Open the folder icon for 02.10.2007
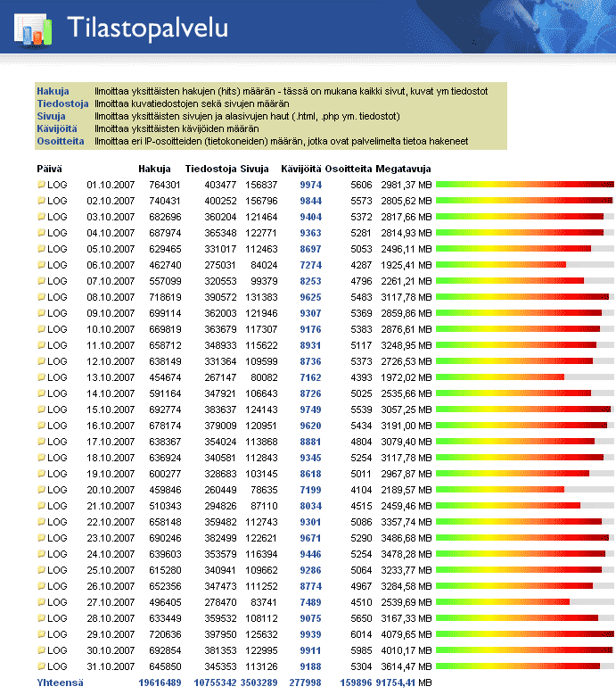 [42, 201]
